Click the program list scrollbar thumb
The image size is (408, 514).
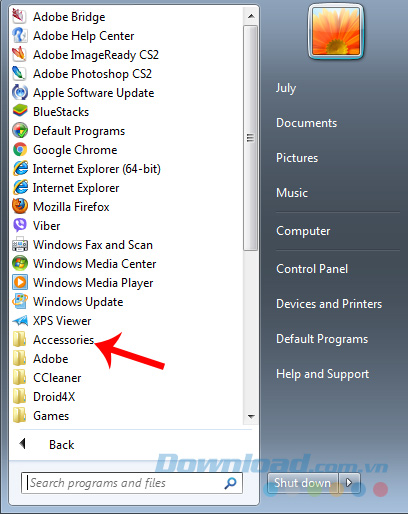[x=250, y=138]
